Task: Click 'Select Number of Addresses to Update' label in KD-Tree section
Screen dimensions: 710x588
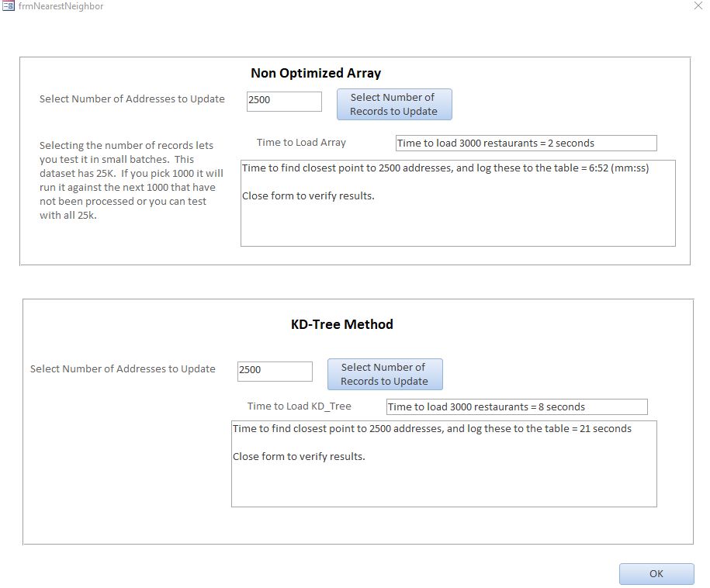Action: tap(123, 369)
